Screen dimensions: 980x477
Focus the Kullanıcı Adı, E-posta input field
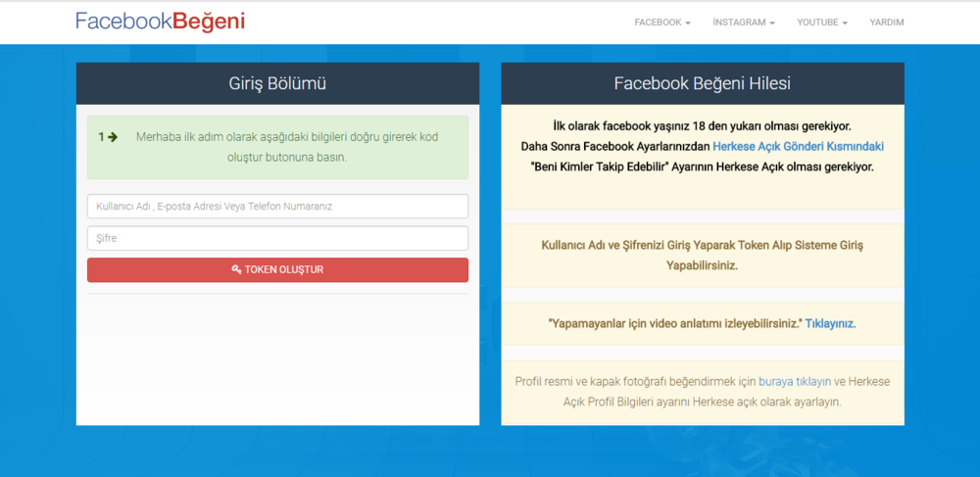click(277, 206)
